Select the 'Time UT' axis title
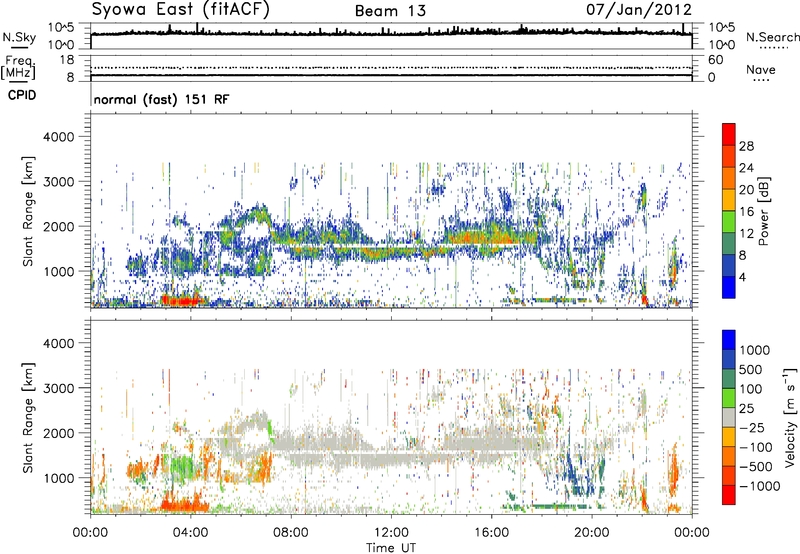The width and height of the screenshot is (800, 554). coord(391,548)
